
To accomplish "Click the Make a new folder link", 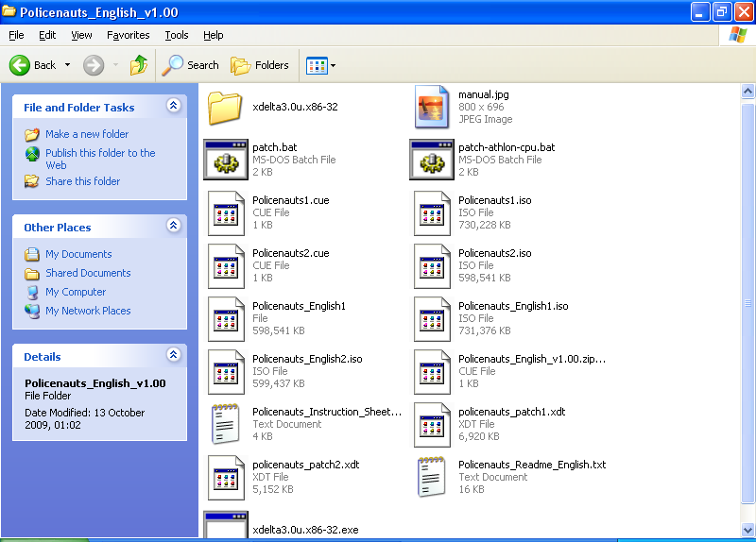I will 86,134.
